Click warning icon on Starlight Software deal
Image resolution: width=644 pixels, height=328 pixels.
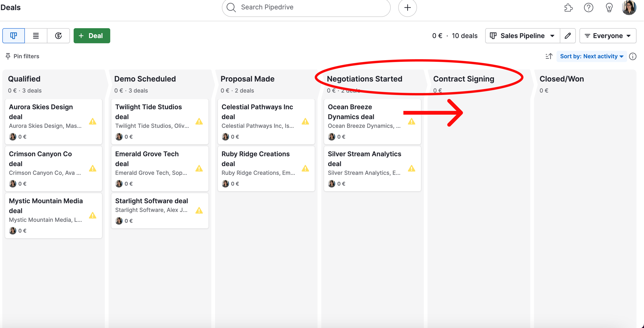pyautogui.click(x=199, y=210)
